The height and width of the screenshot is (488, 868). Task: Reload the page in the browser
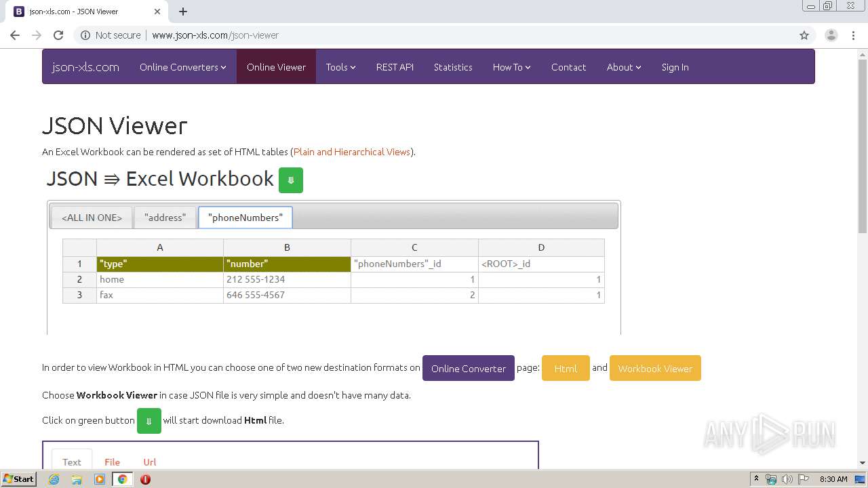point(58,35)
